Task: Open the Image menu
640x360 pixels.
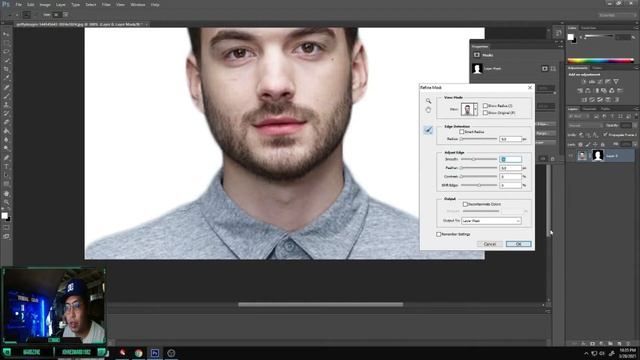Action: tap(45, 4)
